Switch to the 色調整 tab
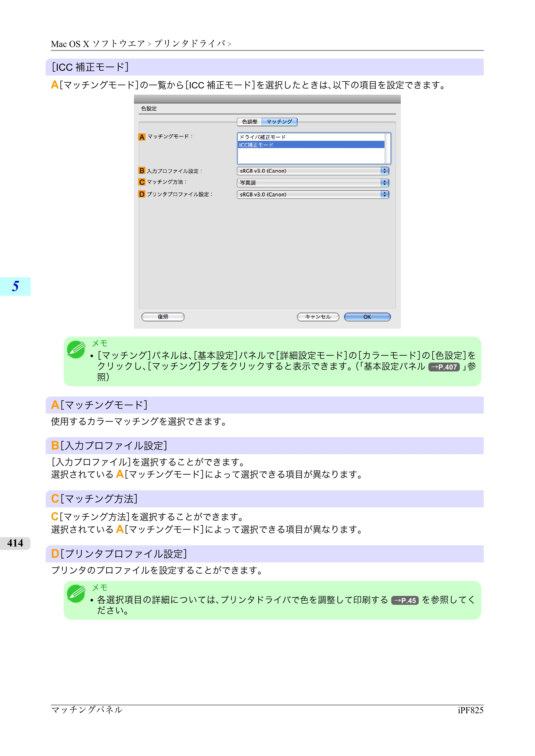 click(x=249, y=122)
